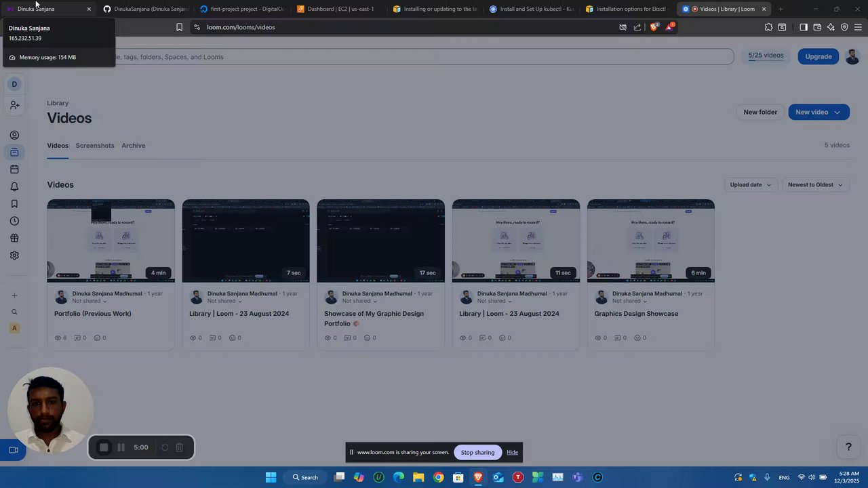The height and width of the screenshot is (488, 868).
Task: Open the Upload date sort dropdown
Action: (x=750, y=184)
